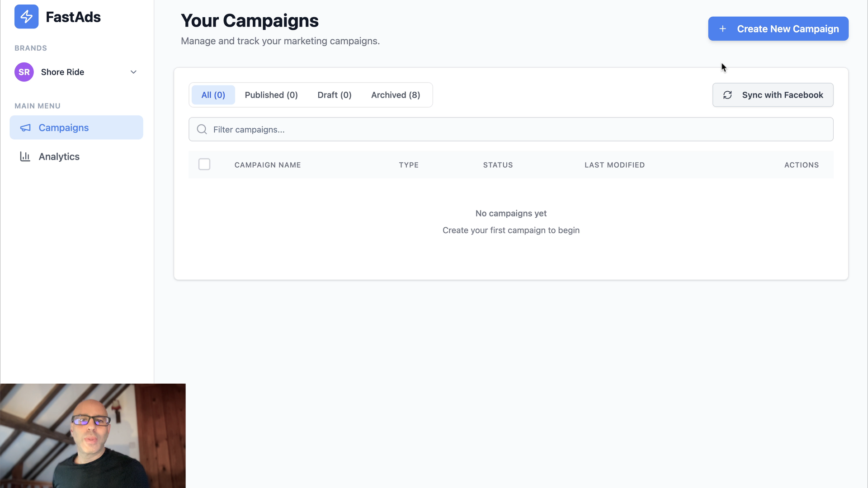The image size is (868, 488).
Task: Select the SR Shore Ride brand avatar
Action: tap(24, 72)
